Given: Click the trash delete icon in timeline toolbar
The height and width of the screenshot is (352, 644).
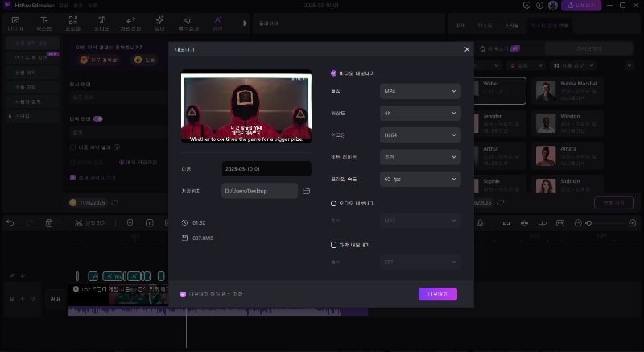Looking at the screenshot, I should pos(49,222).
